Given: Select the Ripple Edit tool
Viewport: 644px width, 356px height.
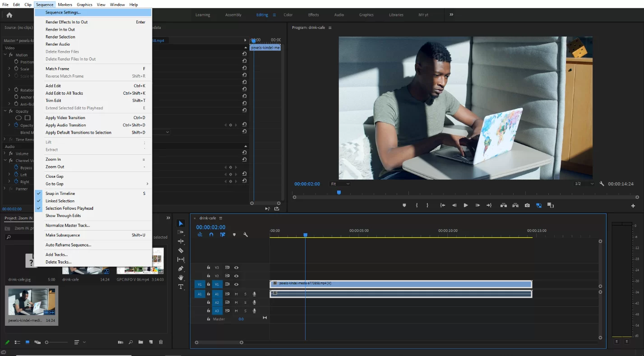Looking at the screenshot, I should pos(181,241).
